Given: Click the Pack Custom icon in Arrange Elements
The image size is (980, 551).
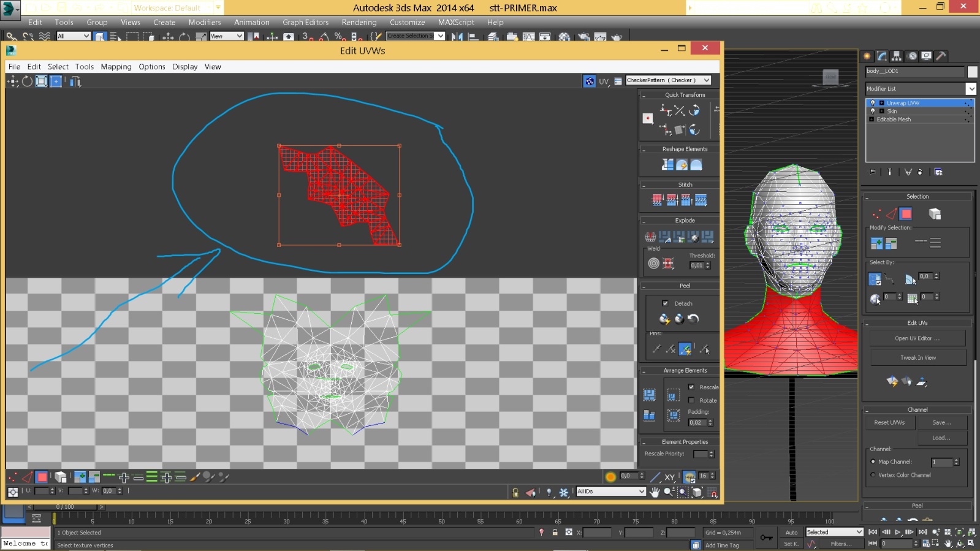Looking at the screenshot, I should (x=649, y=395).
